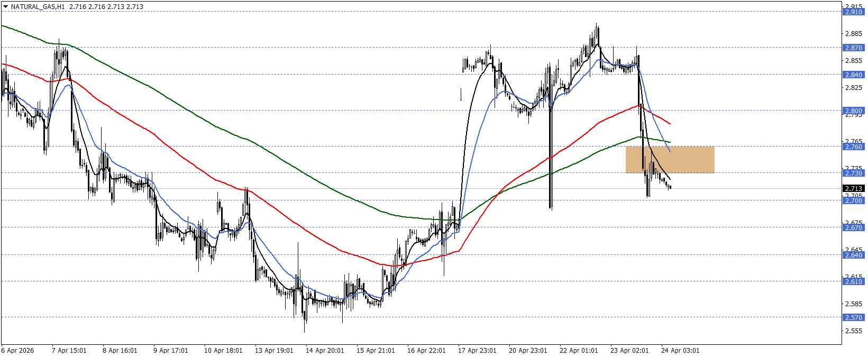The image size is (868, 357).
Task: Click the 17 Apr 23:01 time label
Action: [x=477, y=351]
